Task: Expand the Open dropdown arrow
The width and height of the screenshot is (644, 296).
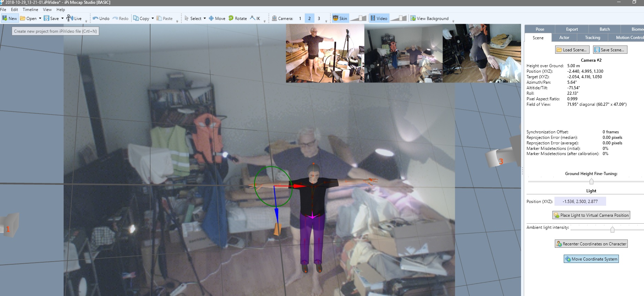Action: point(40,18)
